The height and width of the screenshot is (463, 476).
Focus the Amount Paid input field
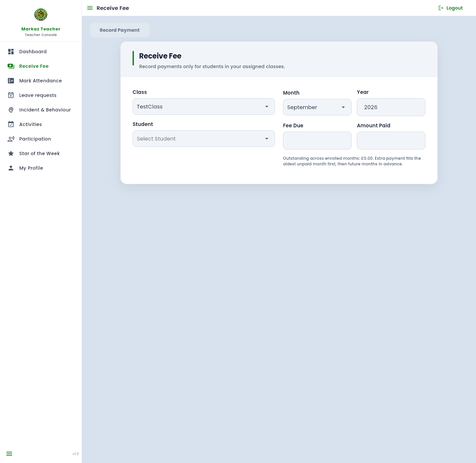pyautogui.click(x=391, y=141)
